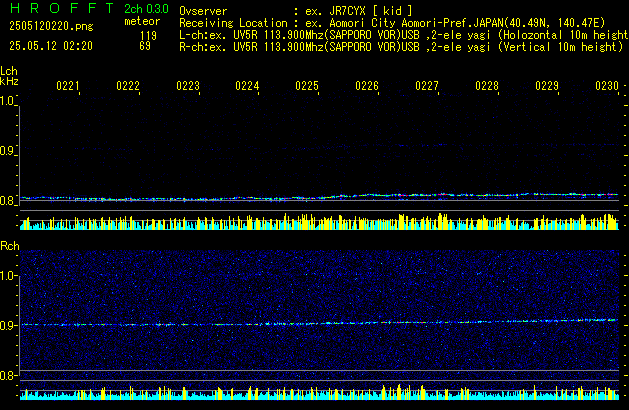Select the '2ch 0.3.0' version label
The height and width of the screenshot is (410, 629).
[146, 9]
